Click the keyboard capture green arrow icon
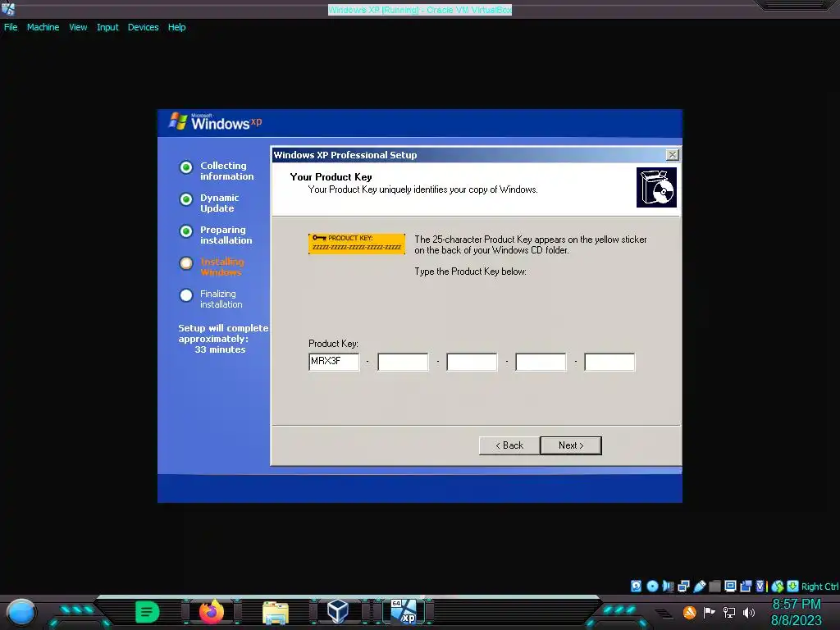This screenshot has width=840, height=630. point(793,586)
